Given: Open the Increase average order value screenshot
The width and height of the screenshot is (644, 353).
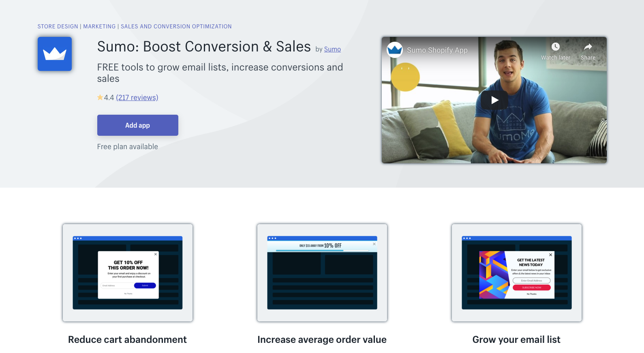Looking at the screenshot, I should tap(322, 273).
